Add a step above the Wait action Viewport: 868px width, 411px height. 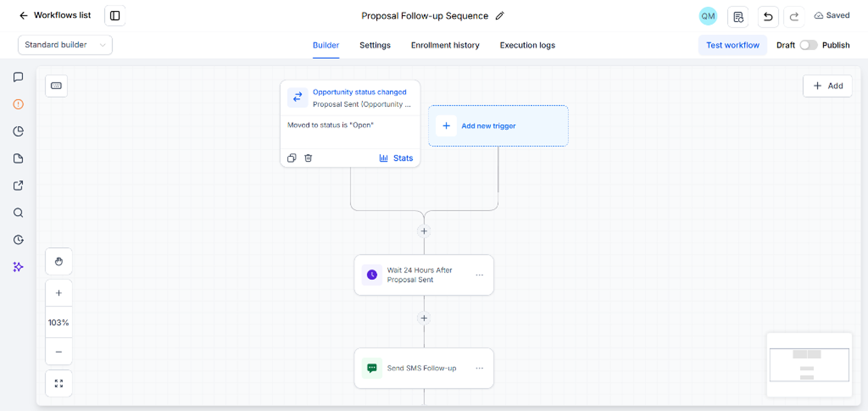coord(424,231)
